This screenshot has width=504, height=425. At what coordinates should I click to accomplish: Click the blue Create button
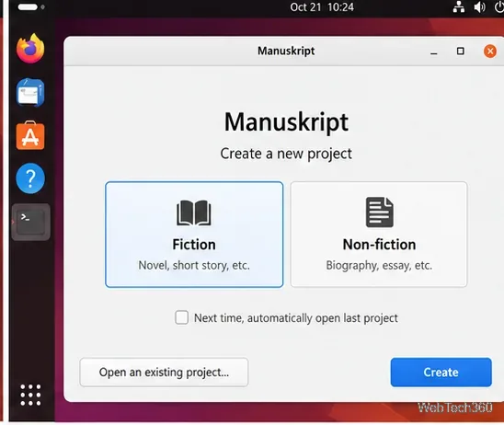pyautogui.click(x=441, y=372)
